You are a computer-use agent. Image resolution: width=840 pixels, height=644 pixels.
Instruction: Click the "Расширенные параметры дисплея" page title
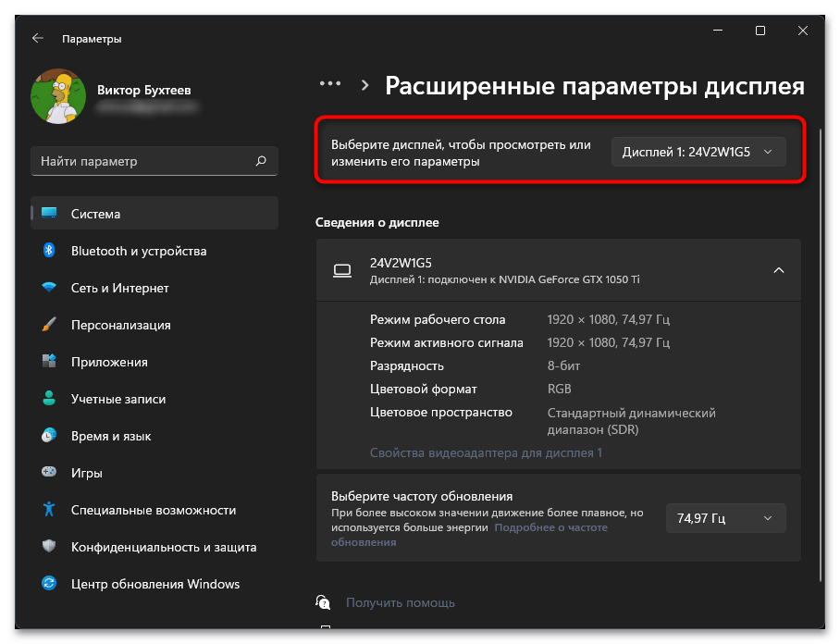pos(595,86)
